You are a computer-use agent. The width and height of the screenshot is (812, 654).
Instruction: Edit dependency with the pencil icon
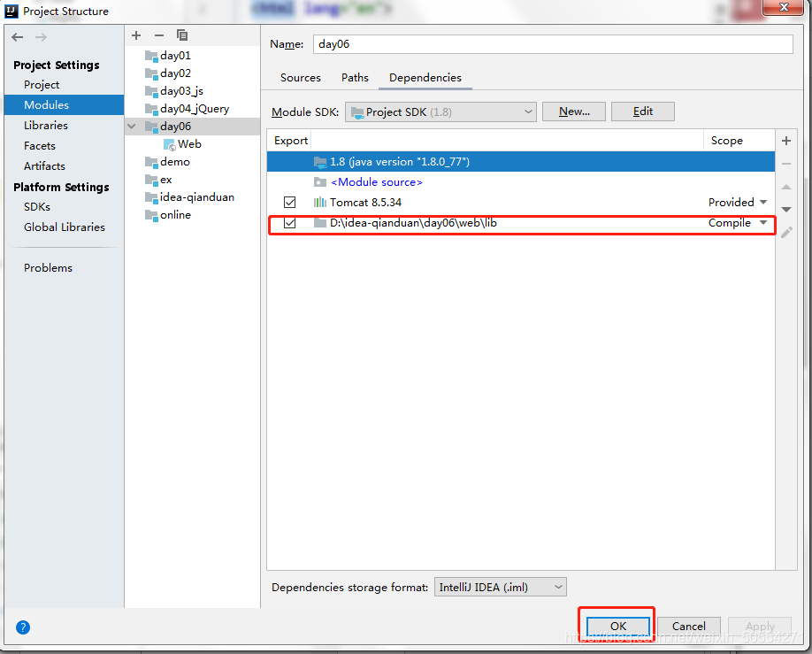pyautogui.click(x=786, y=233)
